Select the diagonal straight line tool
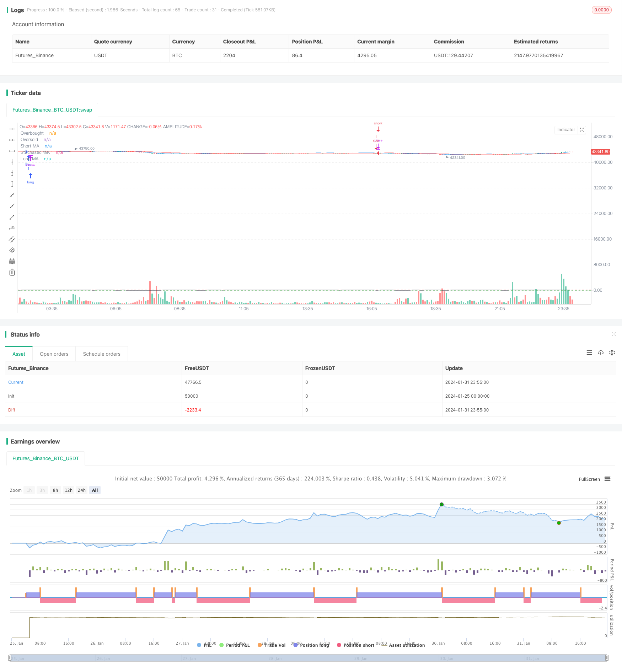The width and height of the screenshot is (622, 672). click(x=12, y=195)
